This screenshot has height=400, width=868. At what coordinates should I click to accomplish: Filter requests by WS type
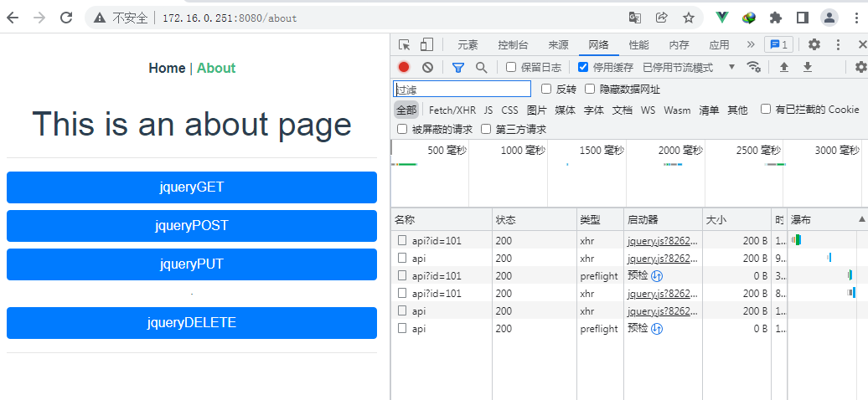pyautogui.click(x=648, y=110)
